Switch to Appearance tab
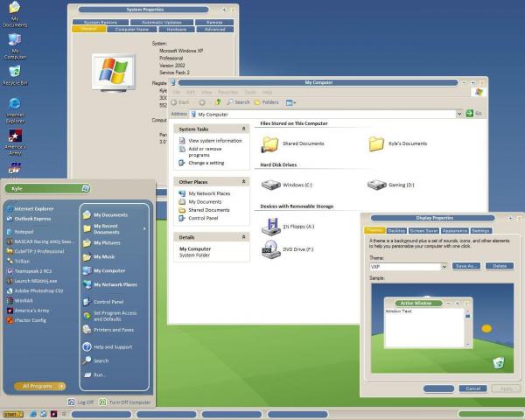 (454, 231)
